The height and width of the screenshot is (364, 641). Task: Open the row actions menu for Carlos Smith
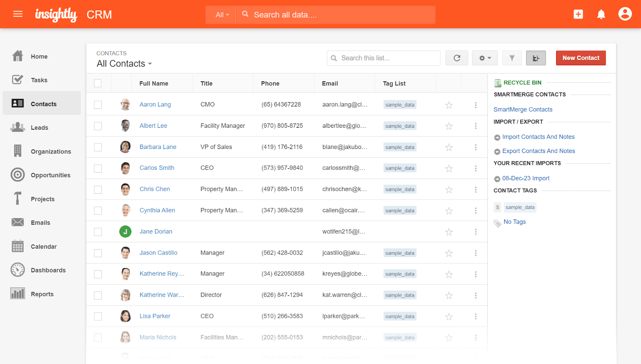pos(476,168)
